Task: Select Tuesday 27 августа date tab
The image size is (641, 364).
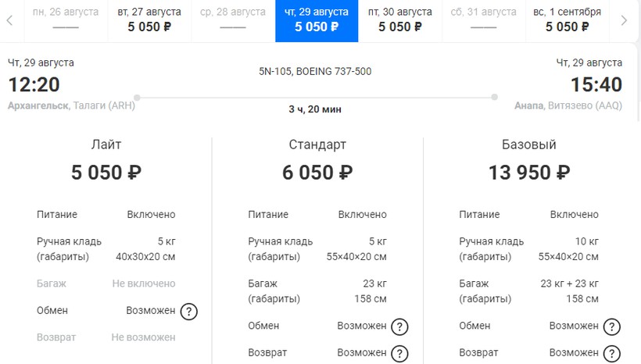Action: coord(149,20)
